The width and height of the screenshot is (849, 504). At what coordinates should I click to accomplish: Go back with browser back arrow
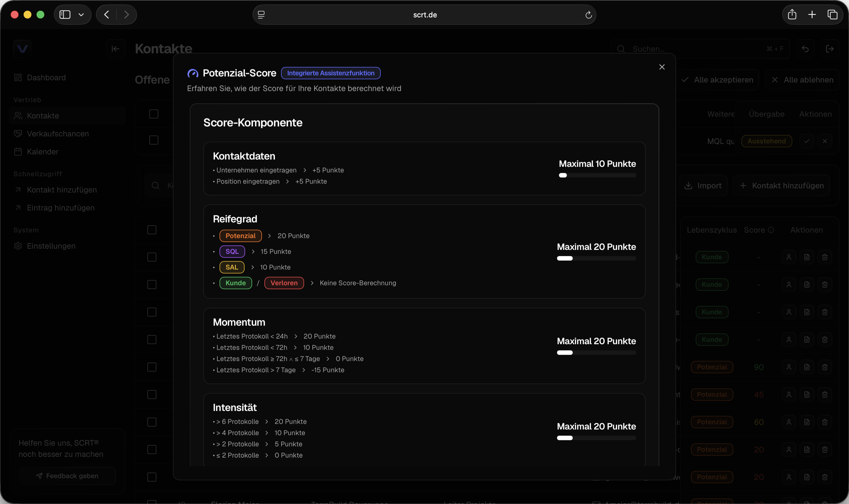(x=107, y=15)
